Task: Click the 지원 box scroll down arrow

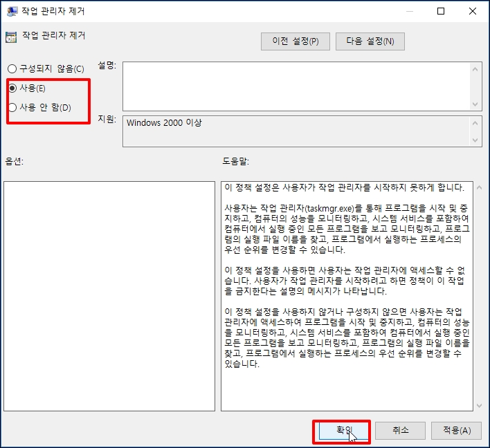Action: tap(475, 140)
